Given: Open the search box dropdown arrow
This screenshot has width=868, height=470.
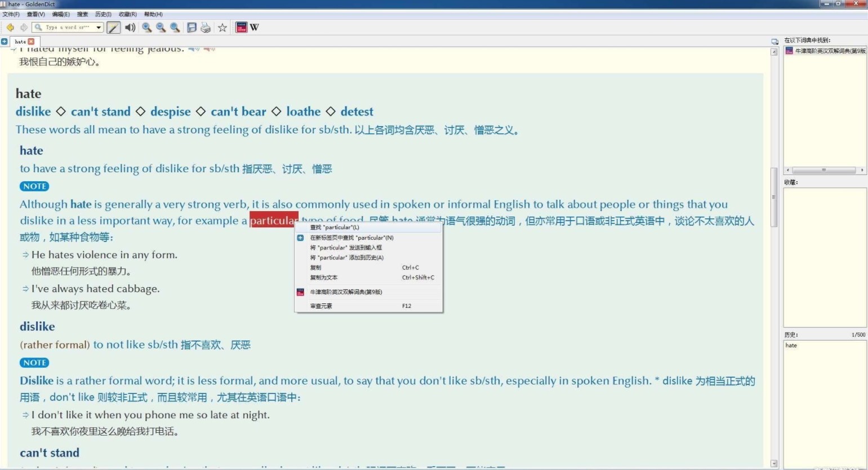Looking at the screenshot, I should click(x=99, y=28).
